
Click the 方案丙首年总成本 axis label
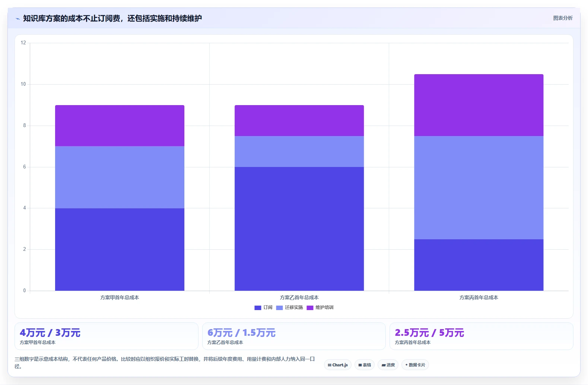pos(479,297)
